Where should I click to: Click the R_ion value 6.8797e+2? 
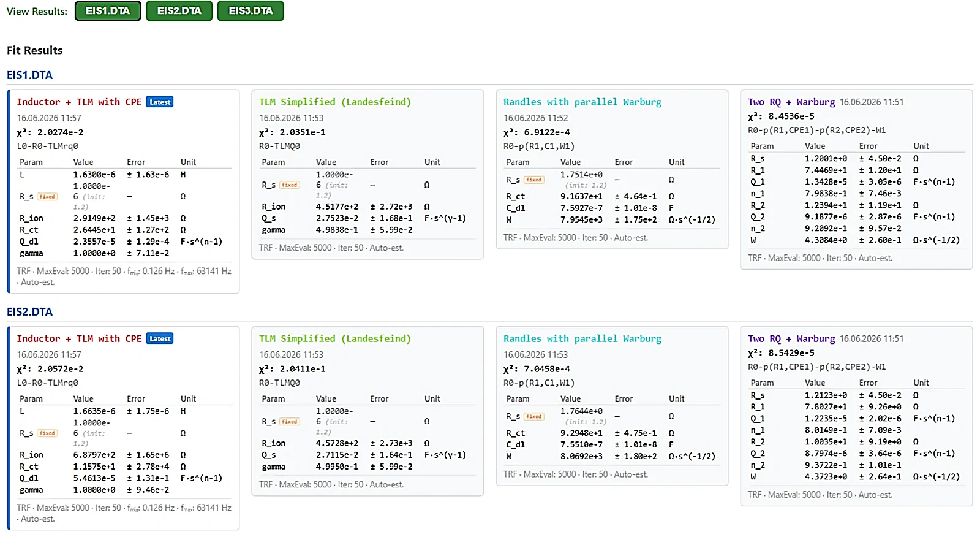tap(94, 455)
